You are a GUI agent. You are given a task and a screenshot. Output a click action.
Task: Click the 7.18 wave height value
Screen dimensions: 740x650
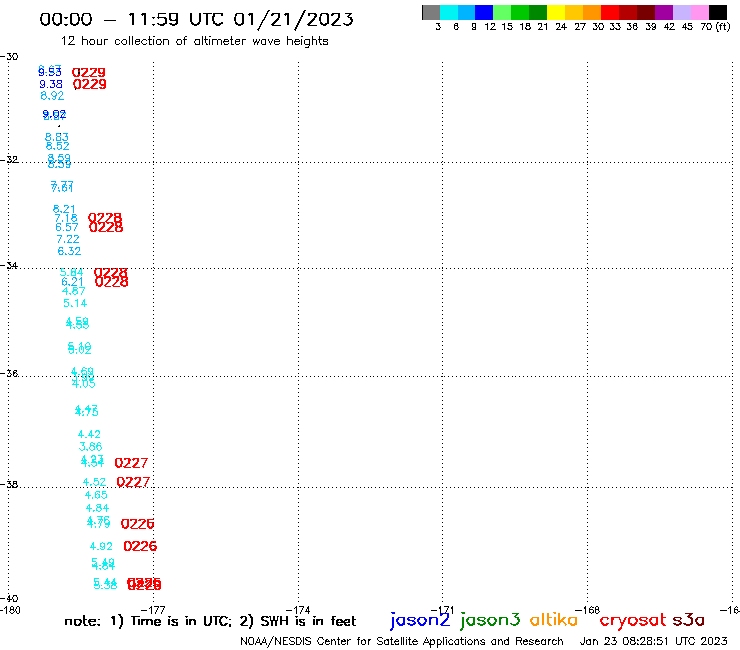66,218
